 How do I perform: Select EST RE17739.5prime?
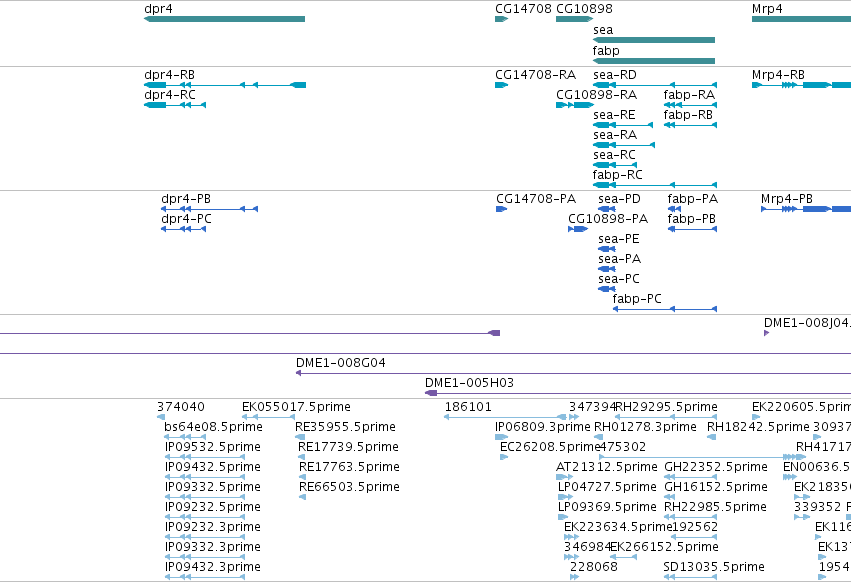pyautogui.click(x=301, y=457)
